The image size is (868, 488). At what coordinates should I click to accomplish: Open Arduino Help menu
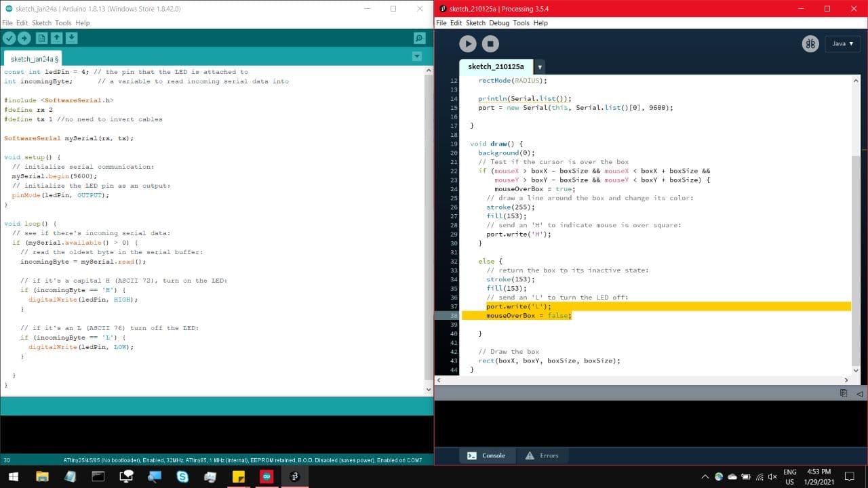82,23
